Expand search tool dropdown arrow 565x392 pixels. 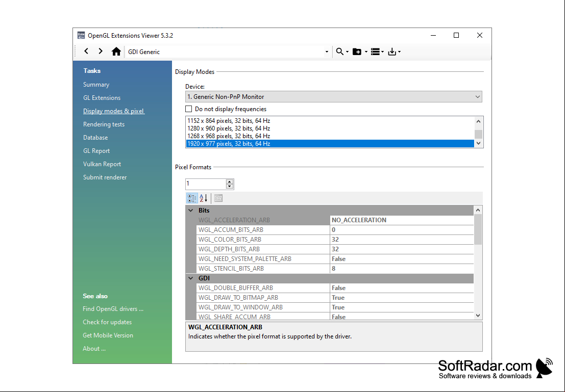pos(348,52)
